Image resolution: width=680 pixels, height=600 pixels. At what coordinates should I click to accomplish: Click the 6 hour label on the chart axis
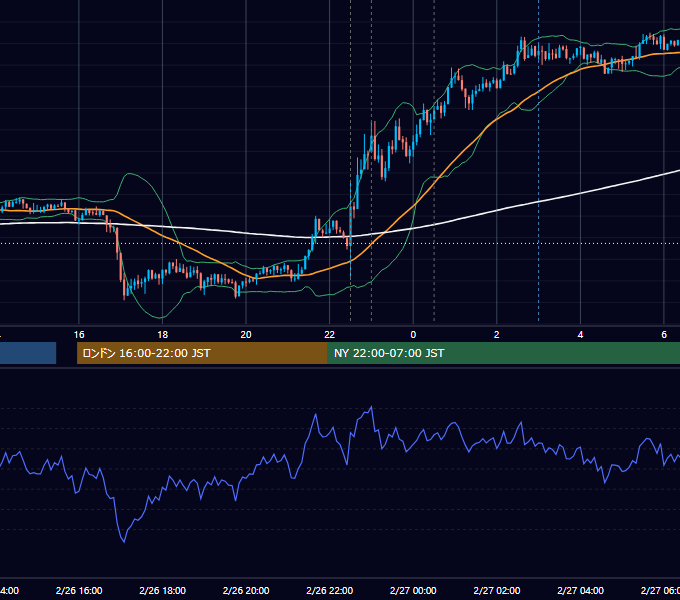[664, 335]
